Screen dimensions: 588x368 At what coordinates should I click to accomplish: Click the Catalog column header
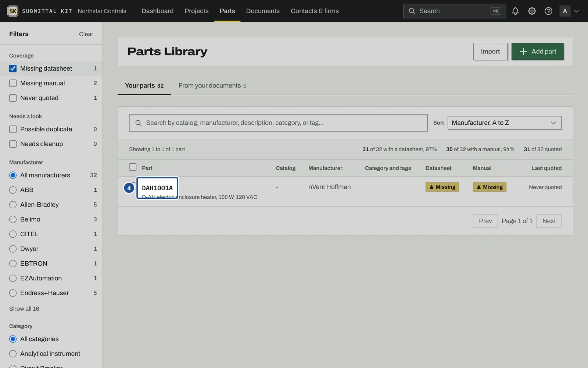pos(286,168)
